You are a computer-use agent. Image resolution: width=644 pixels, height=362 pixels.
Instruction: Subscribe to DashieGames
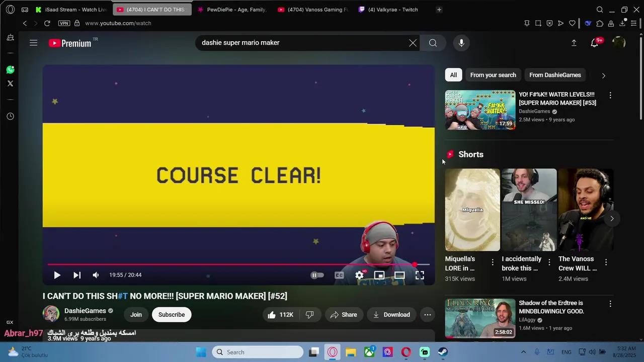172,315
